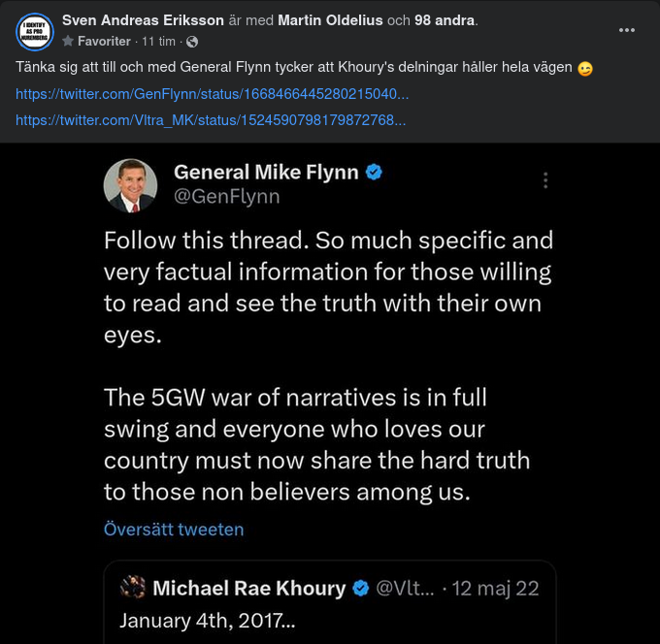Click the @GenFlynn handle
The width and height of the screenshot is (660, 644).
coord(226,197)
